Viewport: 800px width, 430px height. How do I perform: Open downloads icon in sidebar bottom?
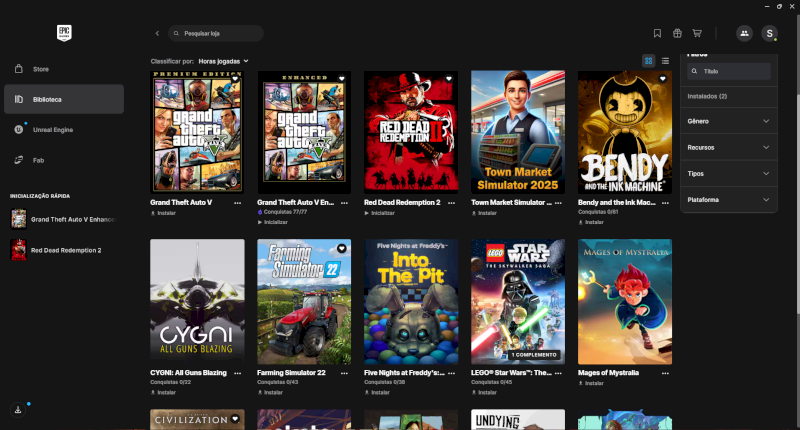[x=18, y=410]
